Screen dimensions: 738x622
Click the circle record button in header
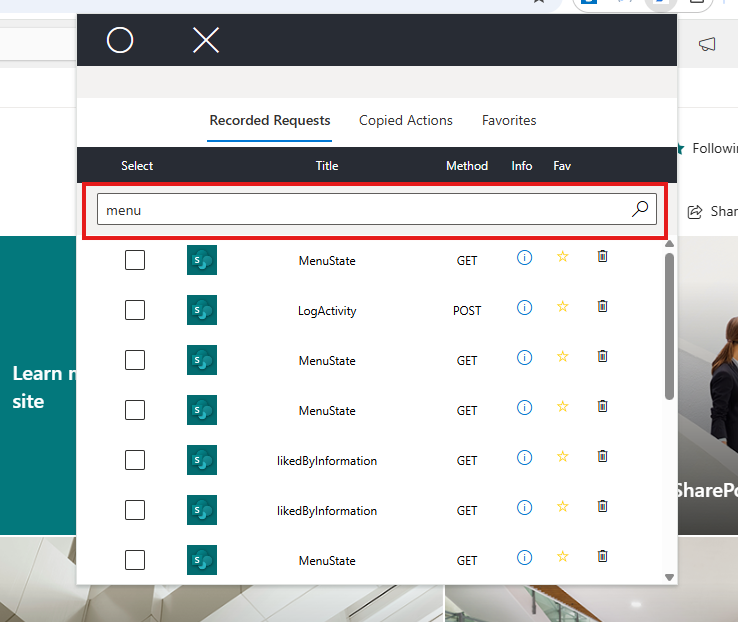[120, 40]
